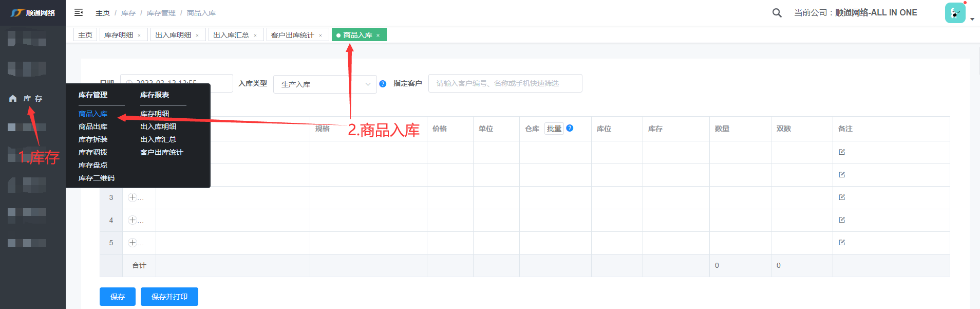This screenshot has height=309, width=980.
Task: Click the 指定客户 search input field
Action: click(x=505, y=83)
